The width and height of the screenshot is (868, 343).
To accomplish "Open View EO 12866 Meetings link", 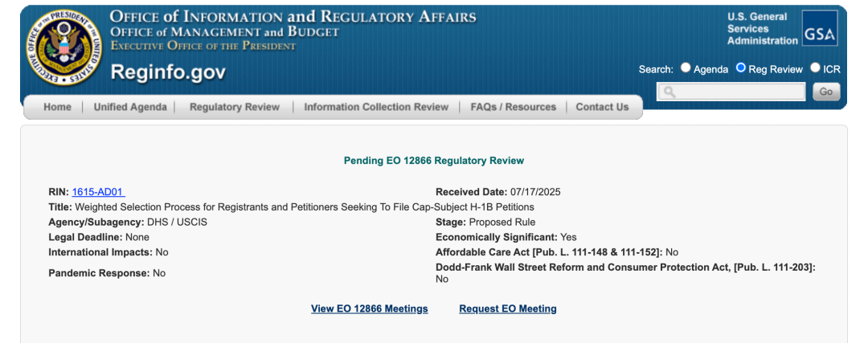I will pyautogui.click(x=369, y=308).
